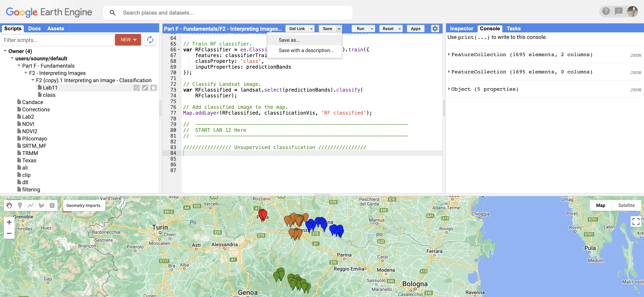This screenshot has width=644, height=297.
Task: Select the line drawing tool
Action: pyautogui.click(x=30, y=205)
